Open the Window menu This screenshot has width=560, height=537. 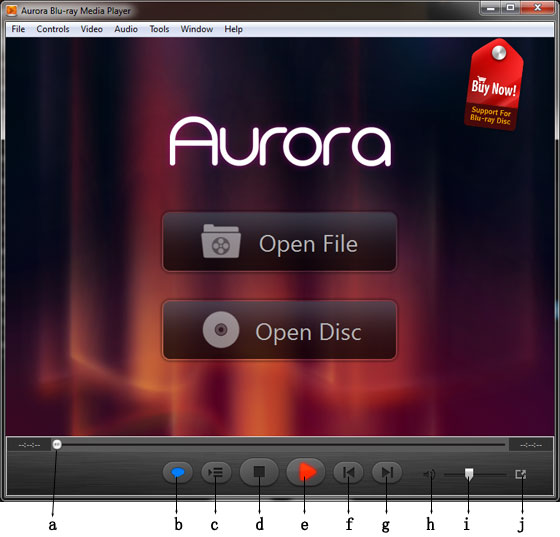(196, 29)
